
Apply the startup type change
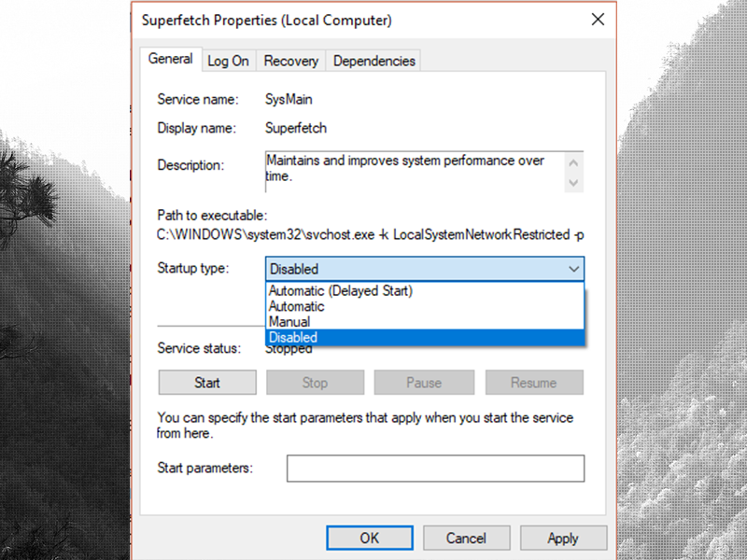coord(563,538)
